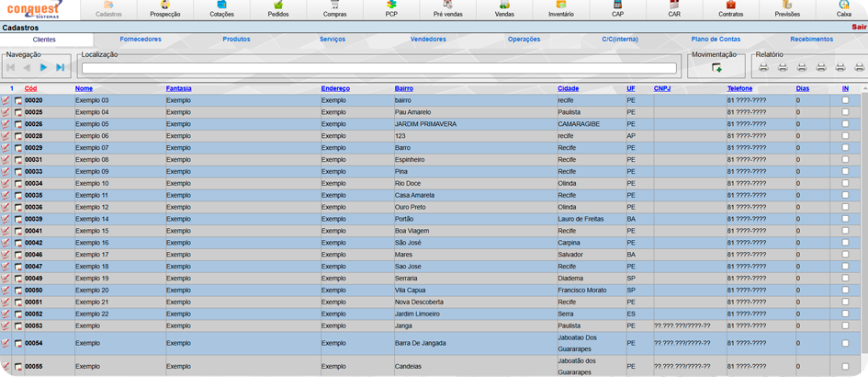868x377 pixels.
Task: Check the IN box for record 00034
Action: click(845, 184)
